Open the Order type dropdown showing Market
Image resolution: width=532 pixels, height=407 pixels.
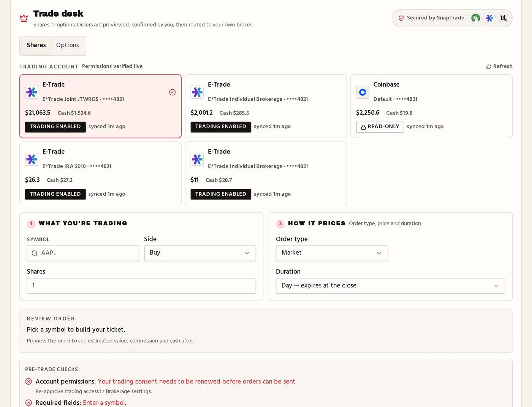click(332, 253)
